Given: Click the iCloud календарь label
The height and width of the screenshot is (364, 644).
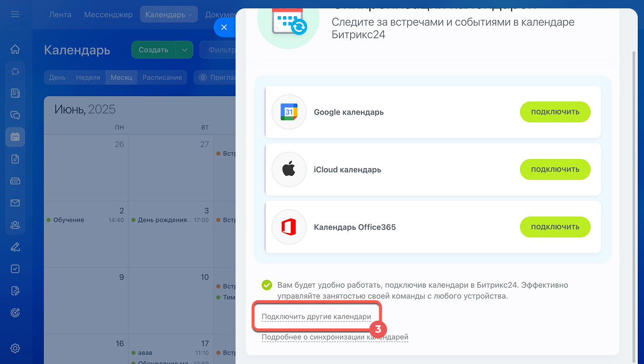Looking at the screenshot, I should point(347,169).
